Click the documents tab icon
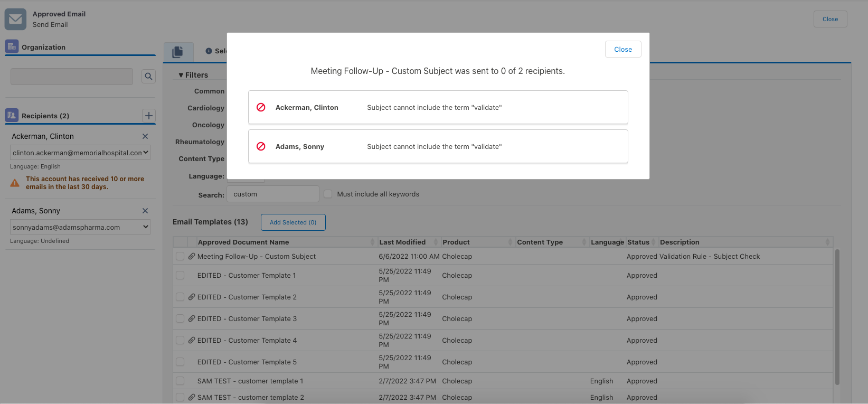The image size is (868, 404). (178, 52)
